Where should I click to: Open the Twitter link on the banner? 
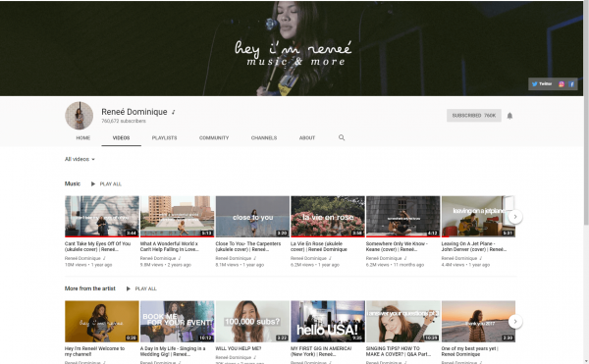(542, 84)
